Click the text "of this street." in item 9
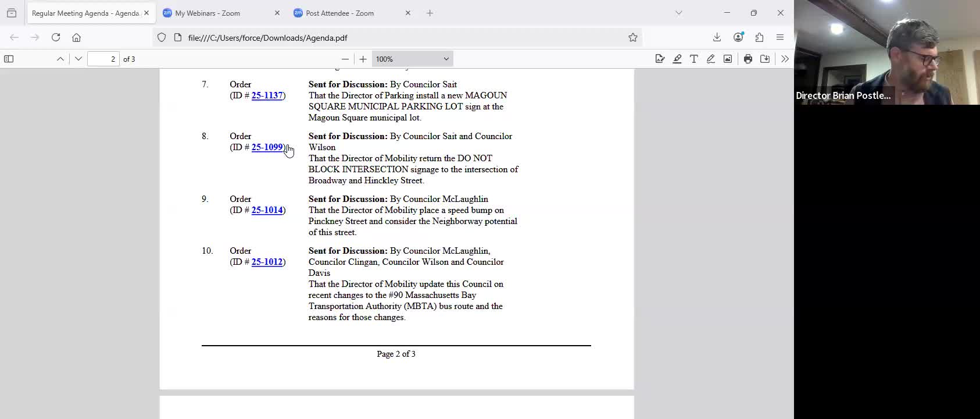This screenshot has height=419, width=980. pos(332,232)
